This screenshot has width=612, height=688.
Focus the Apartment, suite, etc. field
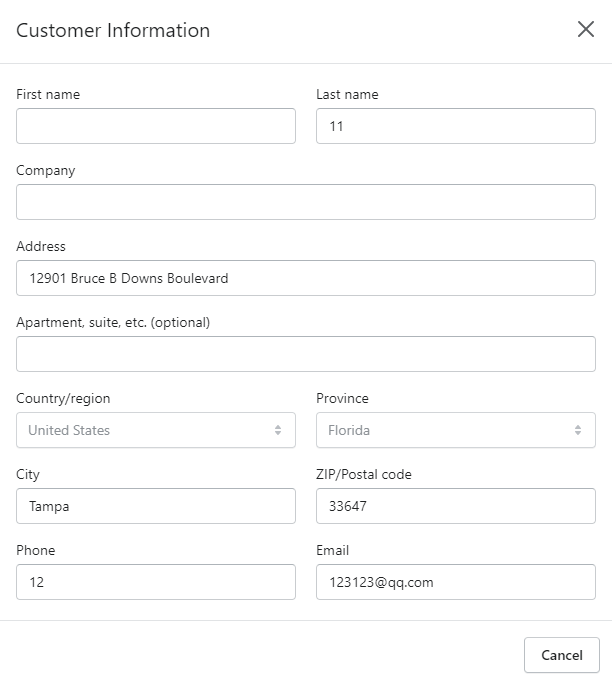click(x=306, y=354)
